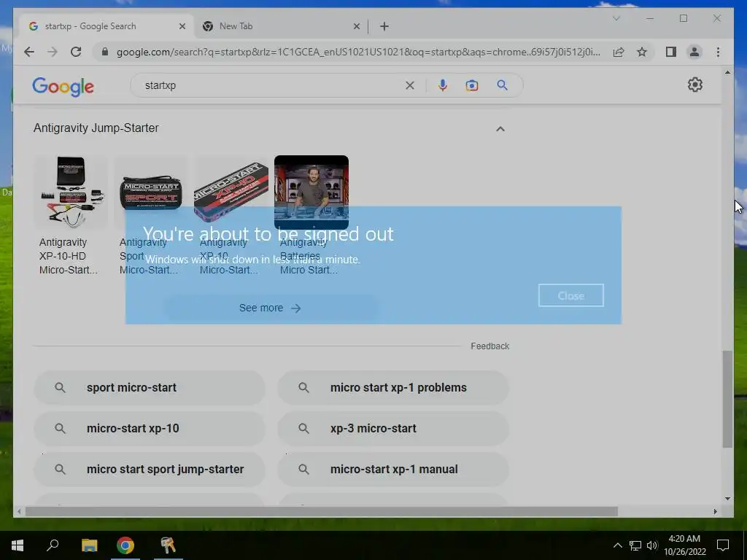The height and width of the screenshot is (560, 747).
Task: Dismiss the sign-out notice with Close
Action: point(570,296)
